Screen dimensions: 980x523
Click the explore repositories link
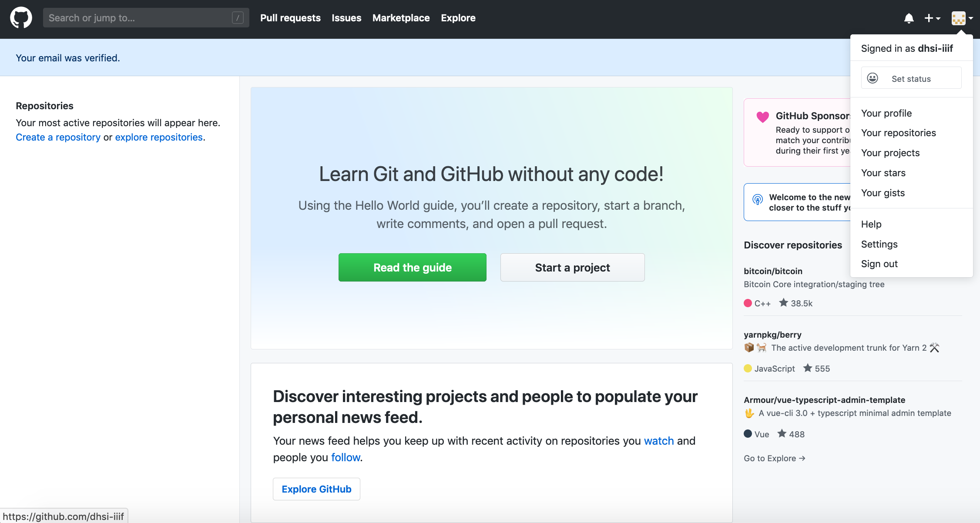pyautogui.click(x=159, y=137)
